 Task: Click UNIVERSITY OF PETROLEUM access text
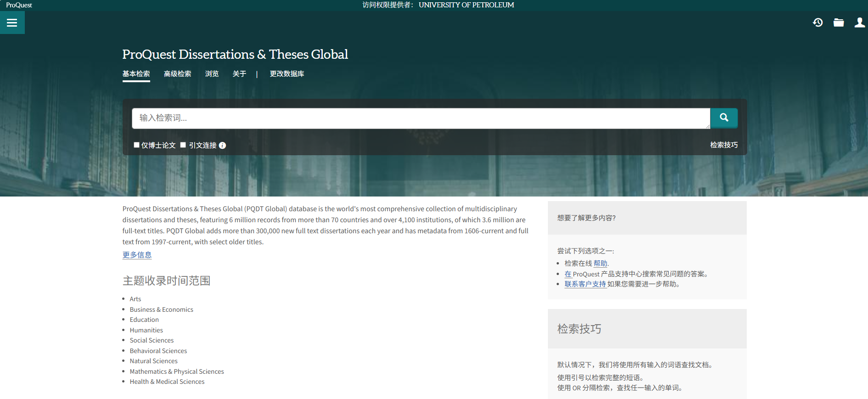point(466,5)
